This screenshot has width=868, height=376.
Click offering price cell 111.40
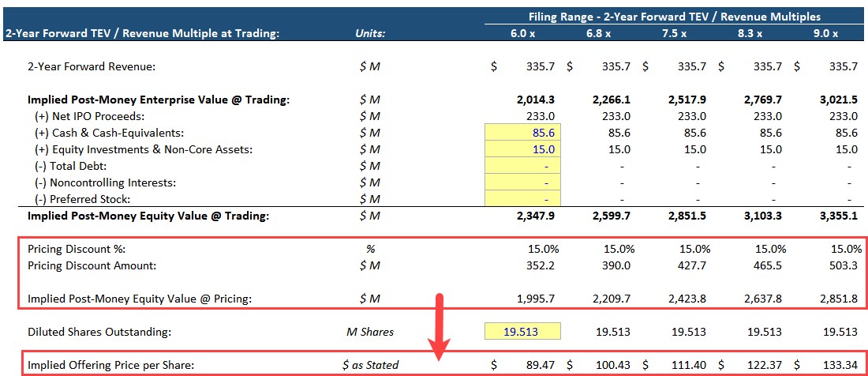point(689,366)
